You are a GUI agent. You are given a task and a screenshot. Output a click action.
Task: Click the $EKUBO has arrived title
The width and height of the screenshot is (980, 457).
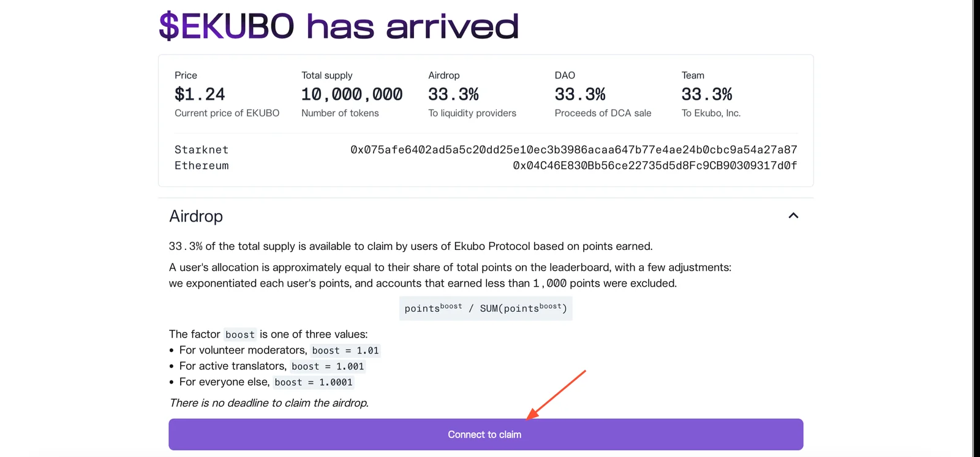point(339,26)
